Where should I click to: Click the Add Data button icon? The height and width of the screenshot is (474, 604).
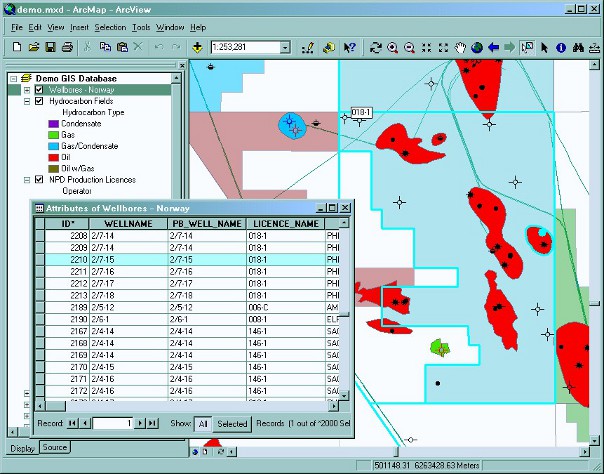197,47
